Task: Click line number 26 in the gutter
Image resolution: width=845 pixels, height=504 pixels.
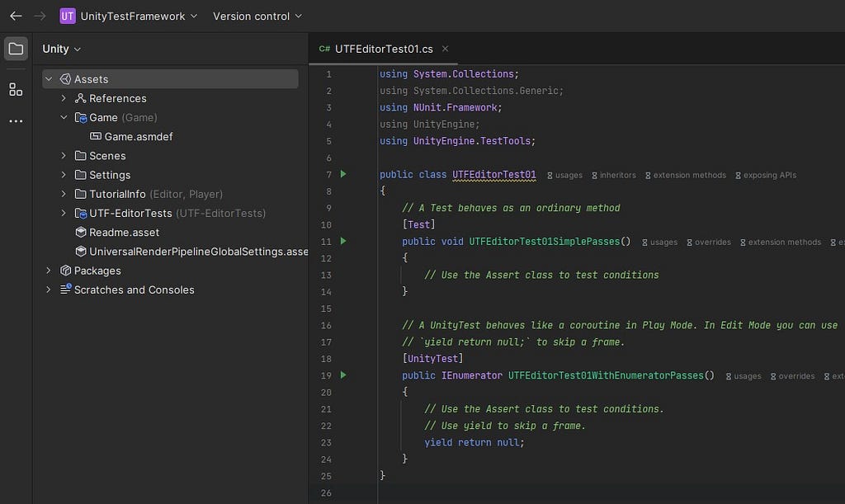Action: point(326,493)
